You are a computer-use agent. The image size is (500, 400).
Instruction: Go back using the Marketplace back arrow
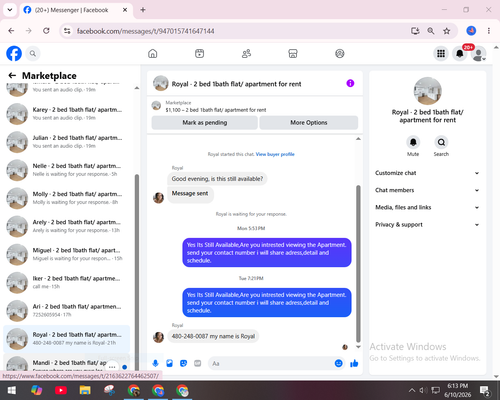[12, 75]
